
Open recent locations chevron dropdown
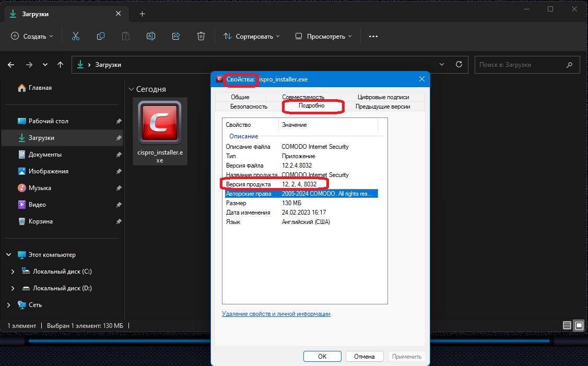[x=45, y=65]
